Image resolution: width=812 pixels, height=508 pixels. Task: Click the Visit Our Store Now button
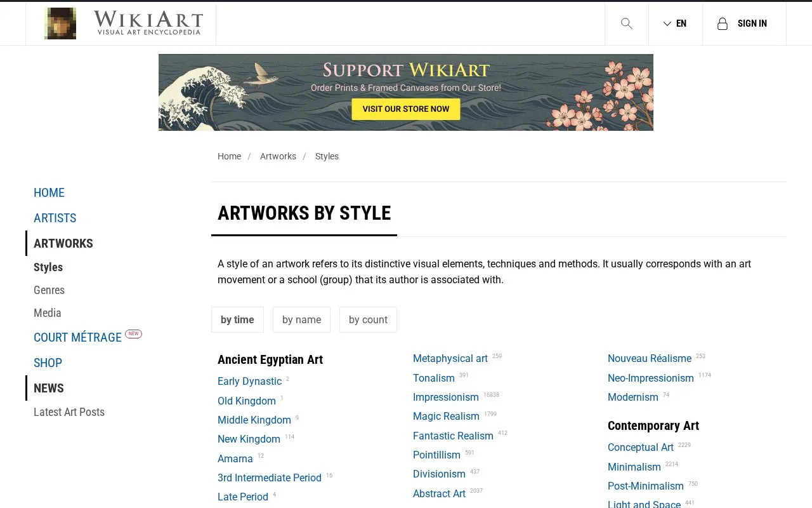(406, 109)
